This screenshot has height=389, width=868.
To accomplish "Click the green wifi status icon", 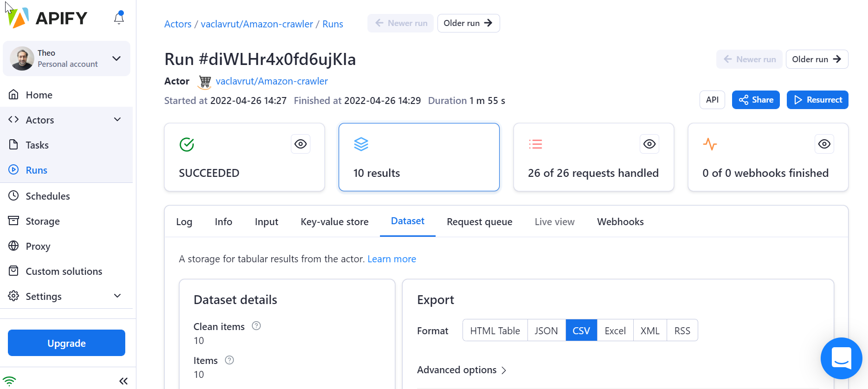I will pos(9,381).
